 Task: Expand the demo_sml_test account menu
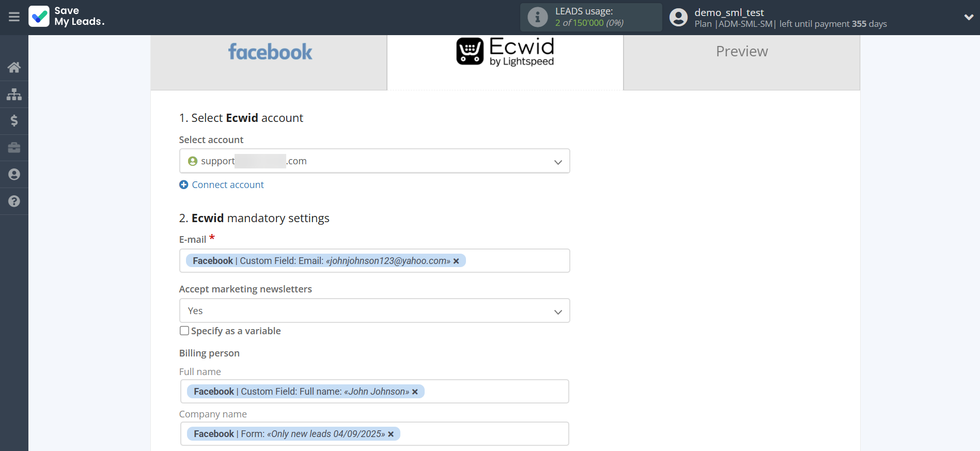click(968, 17)
